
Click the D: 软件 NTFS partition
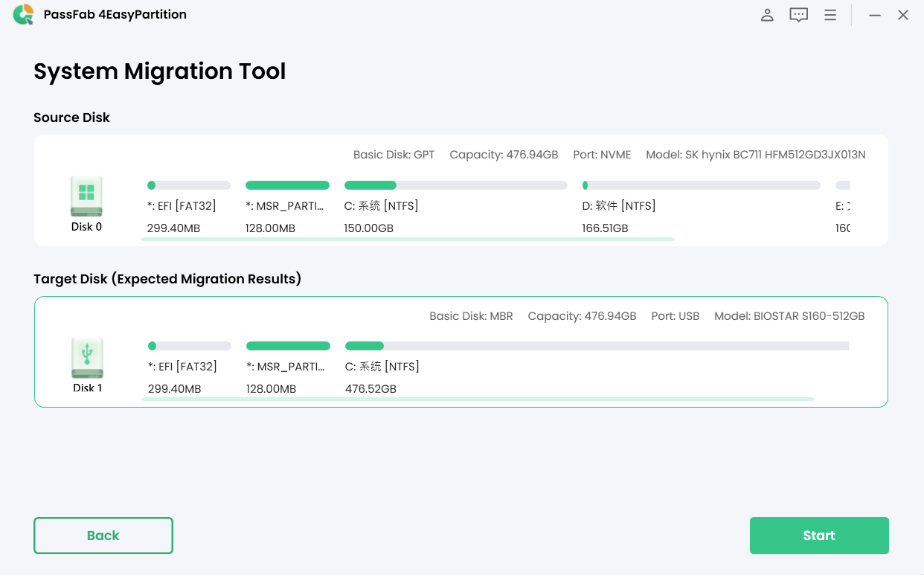point(619,205)
